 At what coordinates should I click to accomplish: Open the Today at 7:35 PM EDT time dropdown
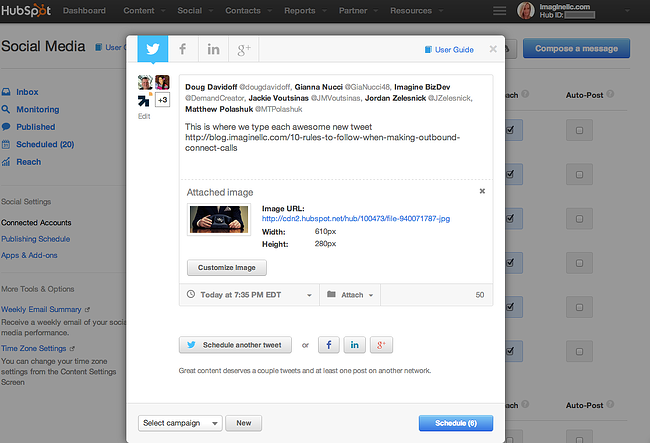(249, 295)
